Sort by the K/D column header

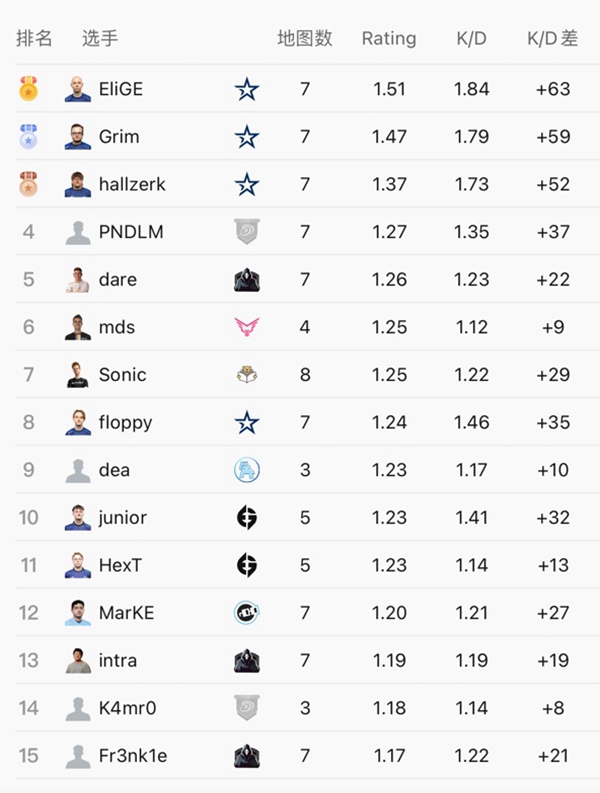click(x=472, y=38)
